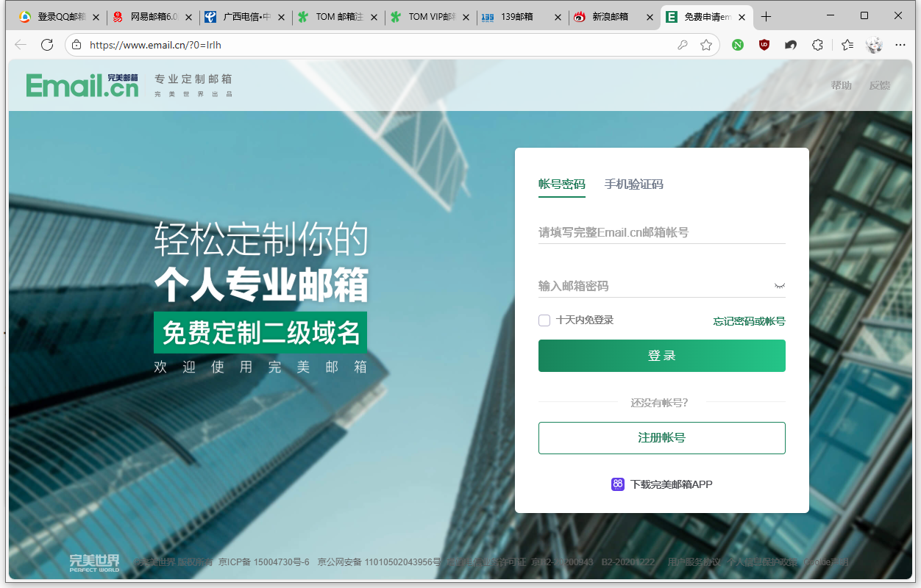This screenshot has width=921, height=588.
Task: Click the 完美邮箱APP download icon
Action: (x=618, y=484)
